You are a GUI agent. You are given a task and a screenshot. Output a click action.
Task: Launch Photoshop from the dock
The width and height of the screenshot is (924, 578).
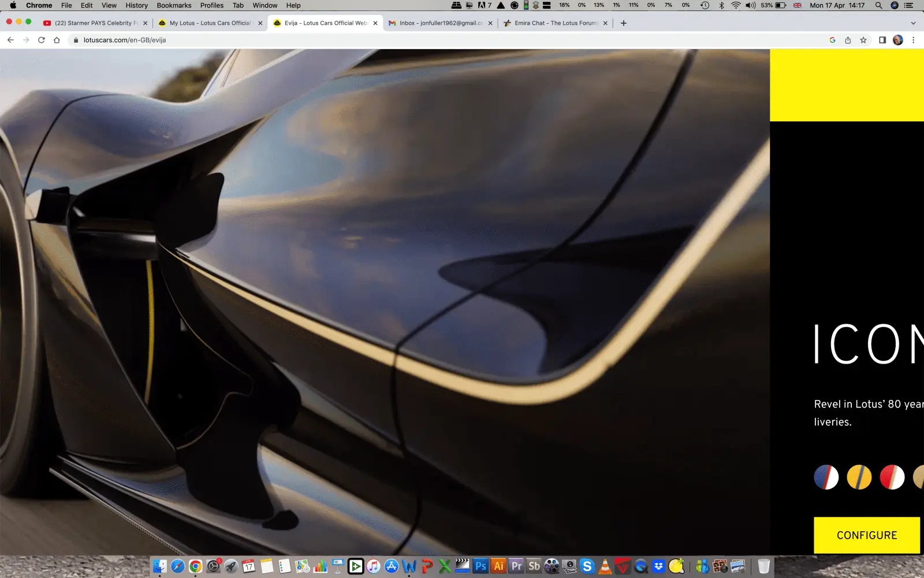pyautogui.click(x=480, y=566)
